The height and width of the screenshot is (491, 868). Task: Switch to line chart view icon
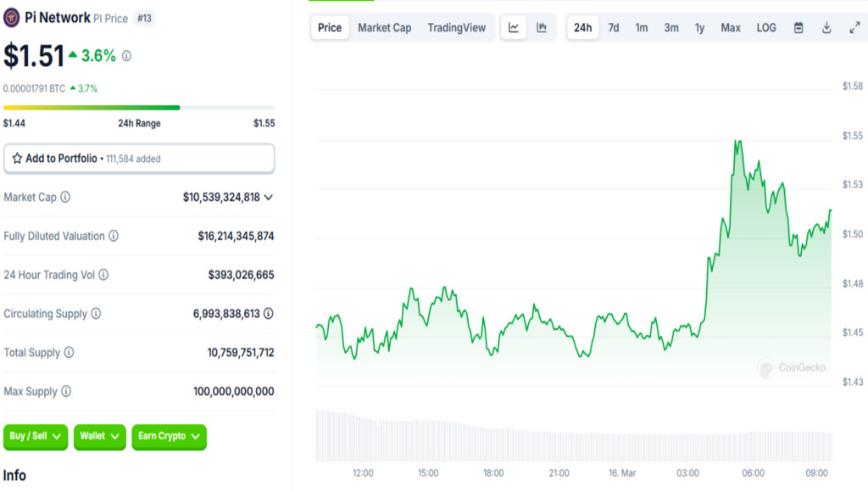pos(514,28)
